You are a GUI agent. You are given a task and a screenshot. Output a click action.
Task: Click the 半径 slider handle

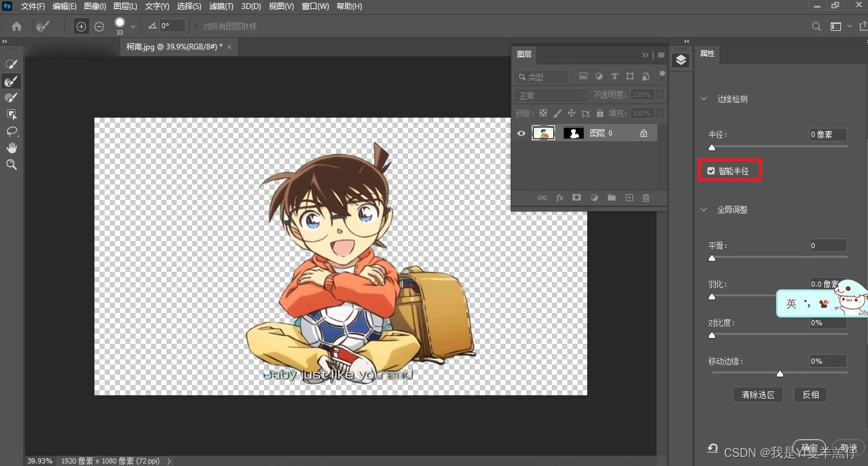click(x=712, y=147)
